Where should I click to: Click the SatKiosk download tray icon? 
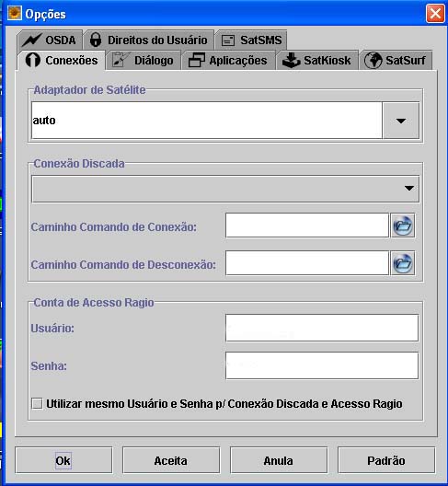click(x=291, y=61)
